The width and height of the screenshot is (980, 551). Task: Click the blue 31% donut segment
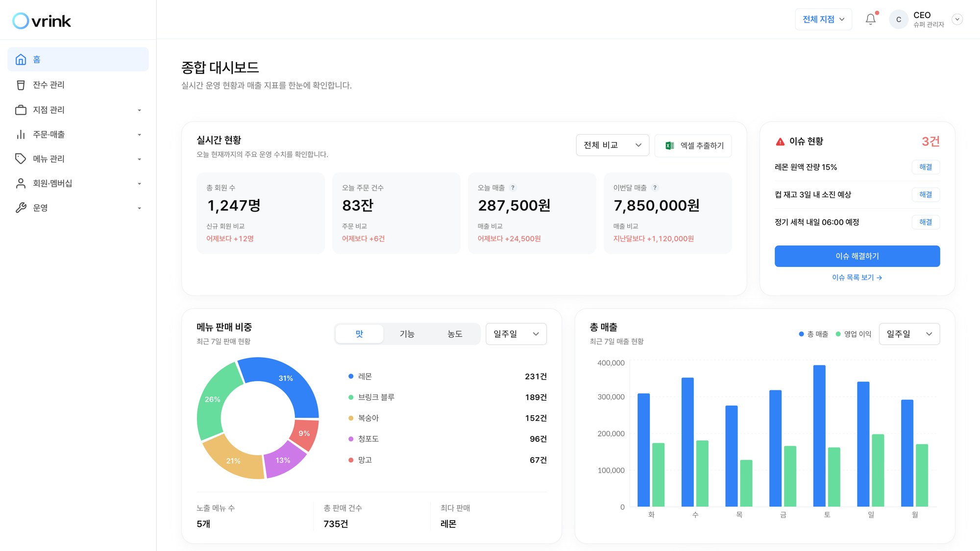tap(286, 378)
